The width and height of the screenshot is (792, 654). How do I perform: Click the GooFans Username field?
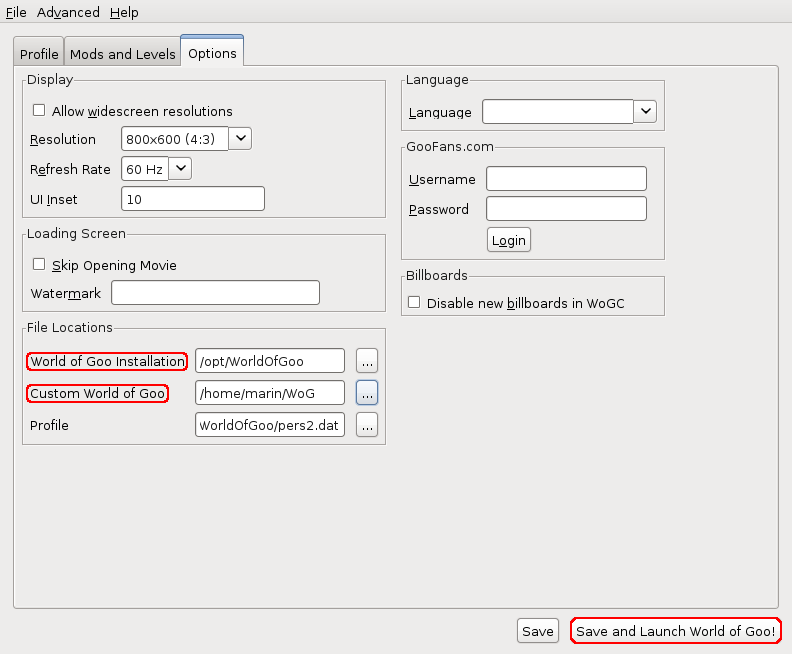566,179
